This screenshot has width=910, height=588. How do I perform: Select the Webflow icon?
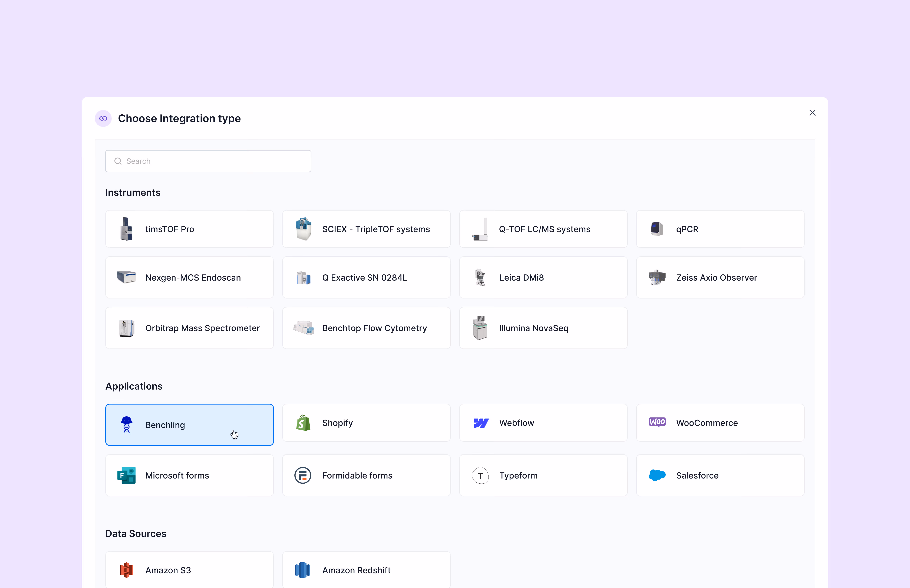pos(480,423)
